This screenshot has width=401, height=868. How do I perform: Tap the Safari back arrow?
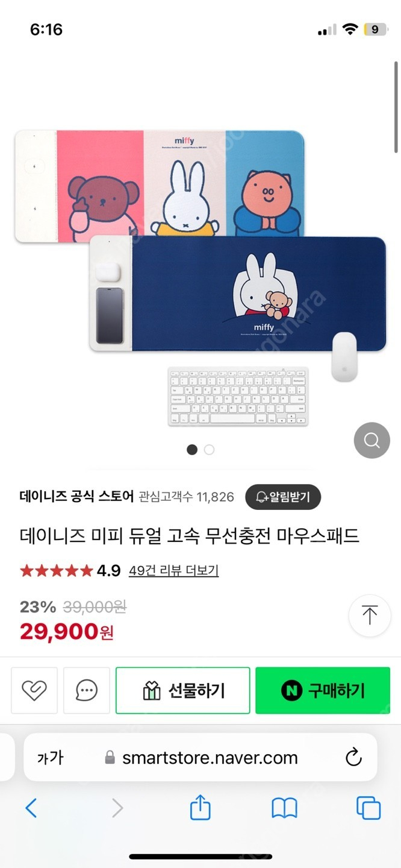tap(31, 808)
